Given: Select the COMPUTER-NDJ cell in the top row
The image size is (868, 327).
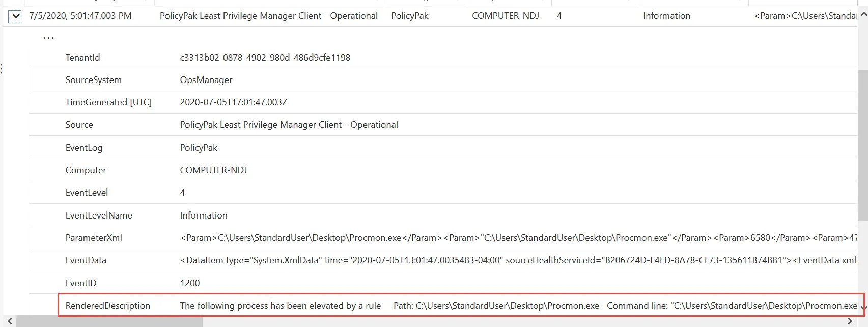Looking at the screenshot, I should (505, 16).
